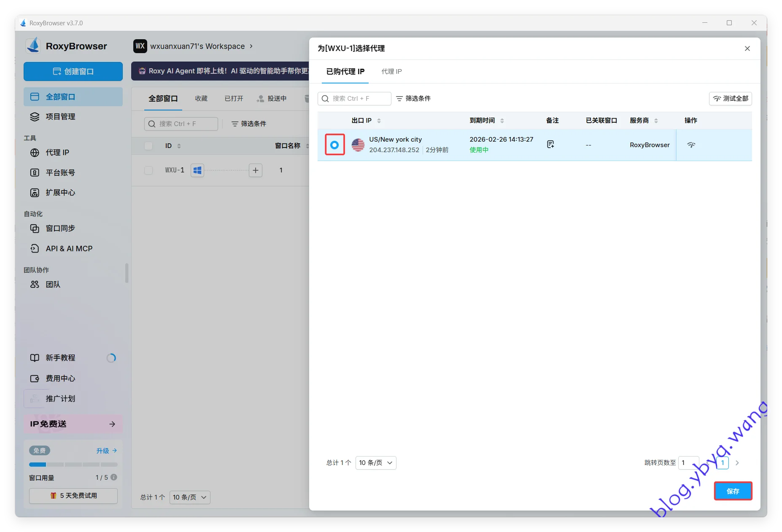Image resolution: width=782 pixels, height=532 pixels.
Task: Click the 测试全部 button
Action: click(730, 99)
